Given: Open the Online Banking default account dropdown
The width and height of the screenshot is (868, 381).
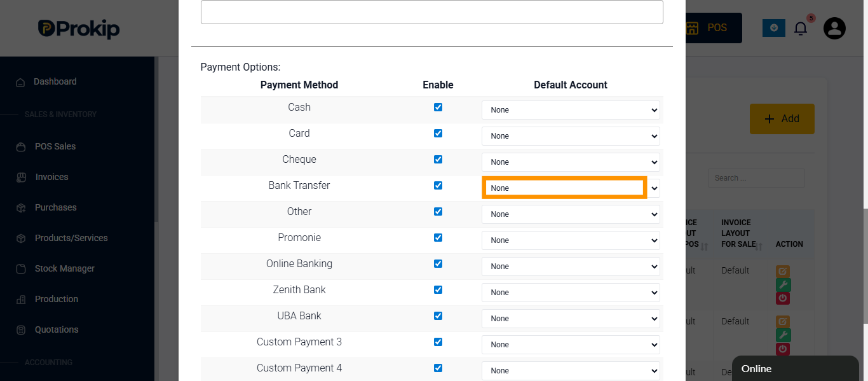Looking at the screenshot, I should click(571, 267).
